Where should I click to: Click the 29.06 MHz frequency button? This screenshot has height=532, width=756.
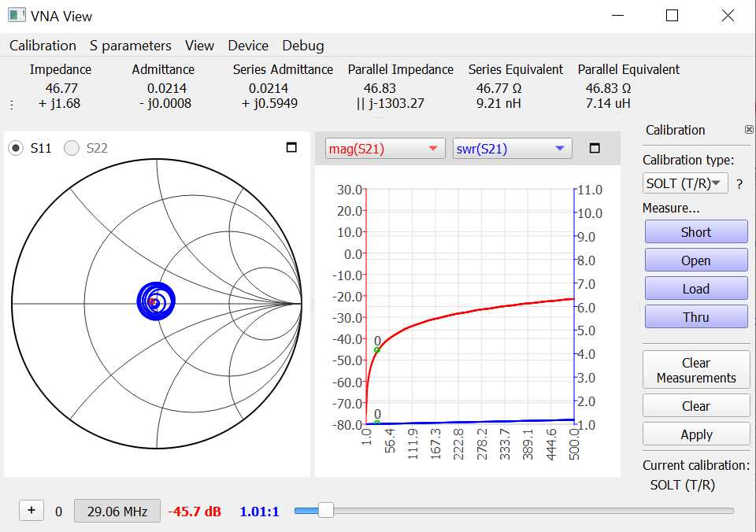click(x=117, y=511)
